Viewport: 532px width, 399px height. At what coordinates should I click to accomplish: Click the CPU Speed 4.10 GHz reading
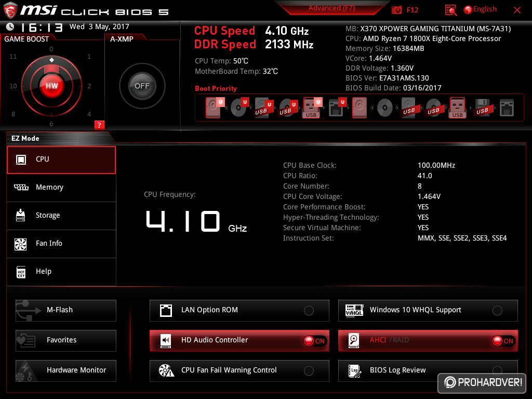point(251,31)
